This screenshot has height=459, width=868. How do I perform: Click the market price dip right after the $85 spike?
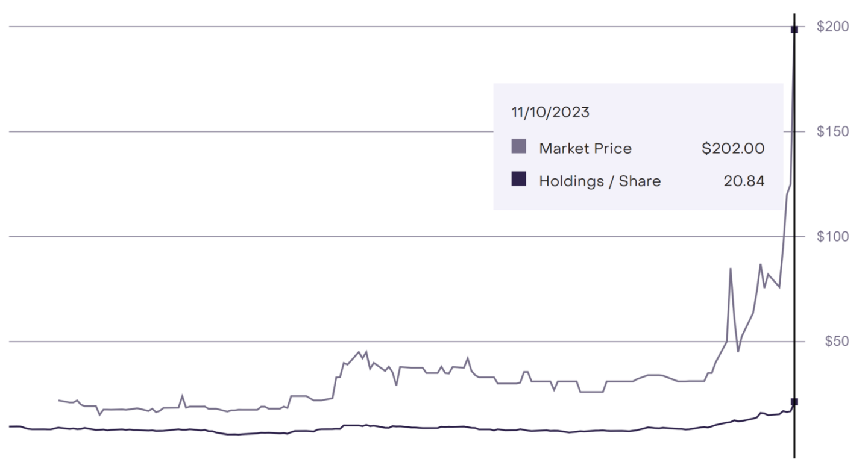click(738, 351)
